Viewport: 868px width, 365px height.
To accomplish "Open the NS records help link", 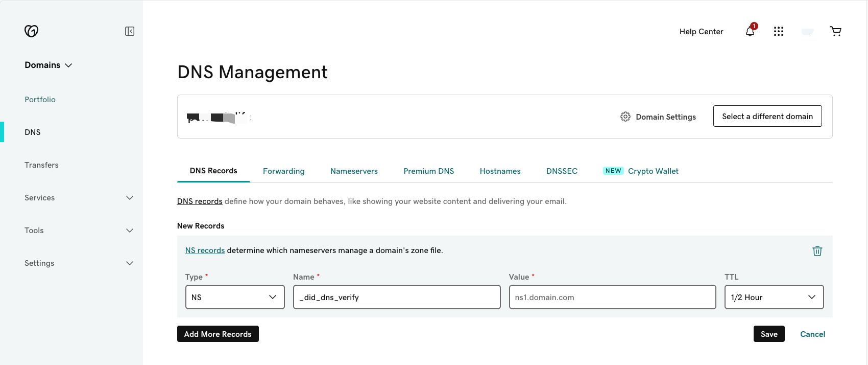I will 205,250.
